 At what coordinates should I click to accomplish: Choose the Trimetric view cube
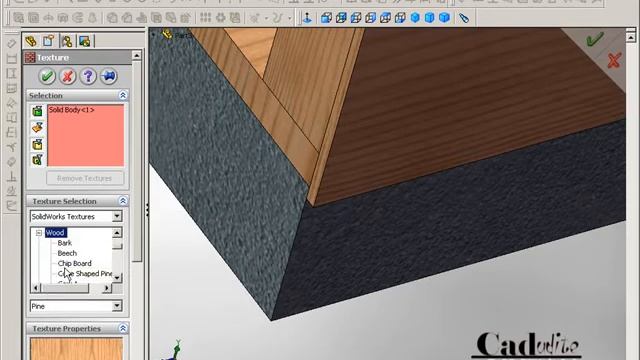430,18
